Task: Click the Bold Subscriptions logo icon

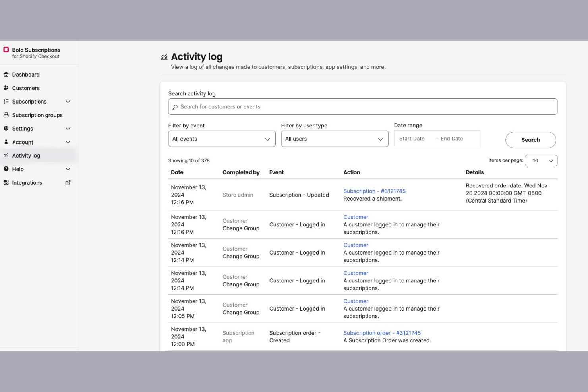Action: [x=6, y=50]
